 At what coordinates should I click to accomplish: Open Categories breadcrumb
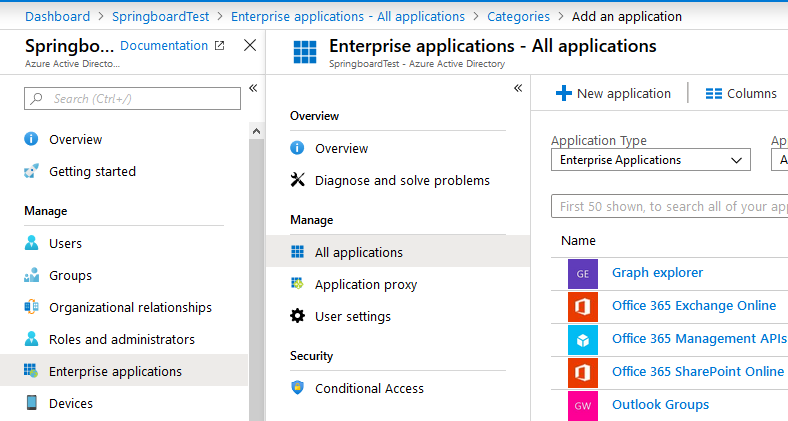pyautogui.click(x=518, y=17)
